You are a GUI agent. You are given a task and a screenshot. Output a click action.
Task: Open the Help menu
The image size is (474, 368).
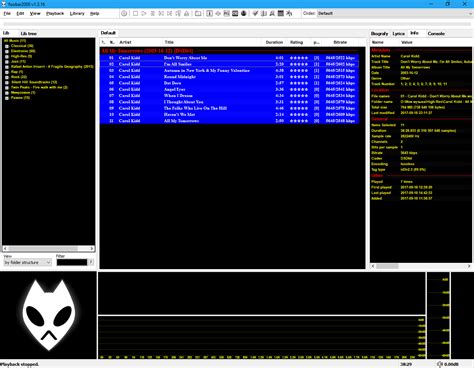[95, 14]
